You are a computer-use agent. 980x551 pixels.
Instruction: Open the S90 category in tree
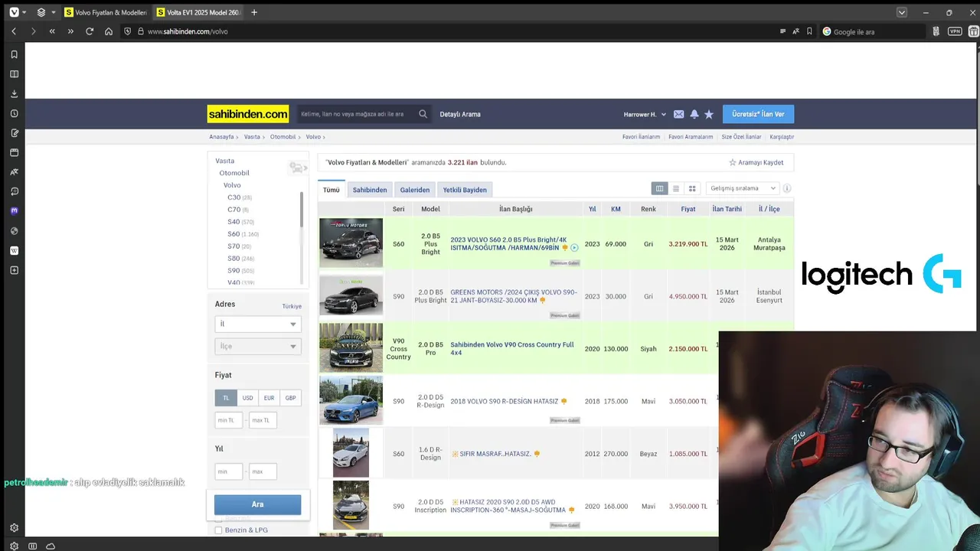[234, 271]
